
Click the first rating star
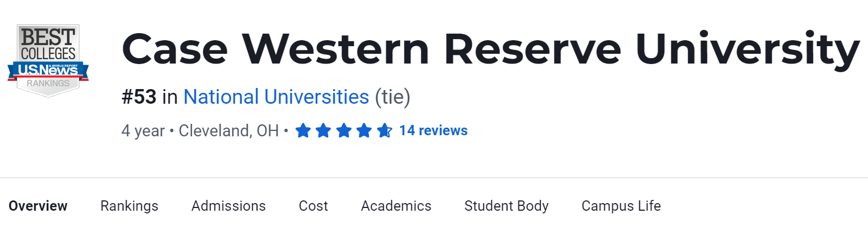pyautogui.click(x=303, y=131)
